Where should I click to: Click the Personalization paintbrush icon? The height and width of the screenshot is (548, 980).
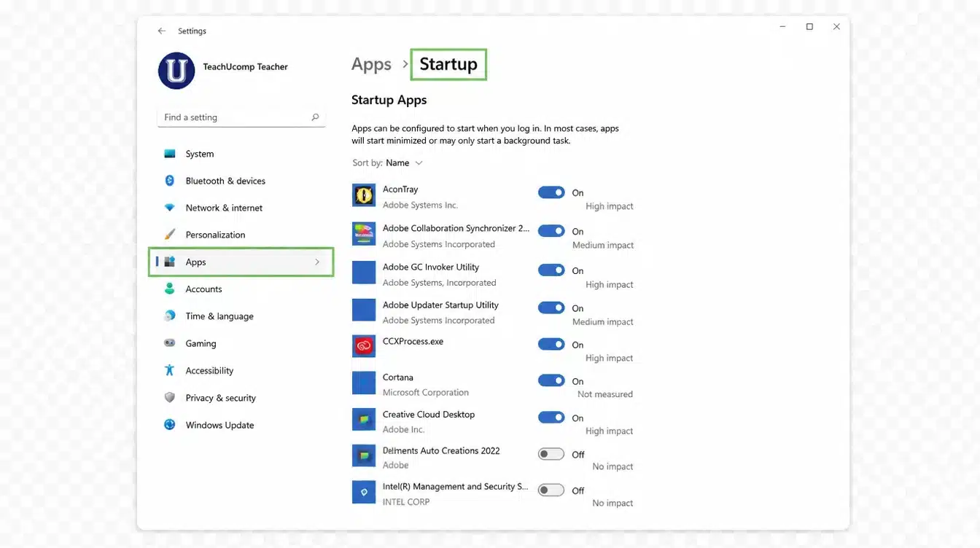[170, 235]
